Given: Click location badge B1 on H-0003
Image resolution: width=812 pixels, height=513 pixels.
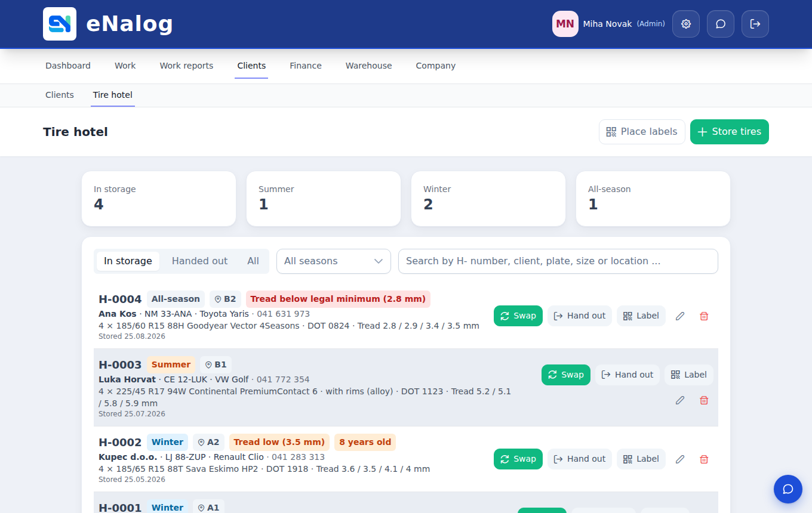Looking at the screenshot, I should click(216, 364).
